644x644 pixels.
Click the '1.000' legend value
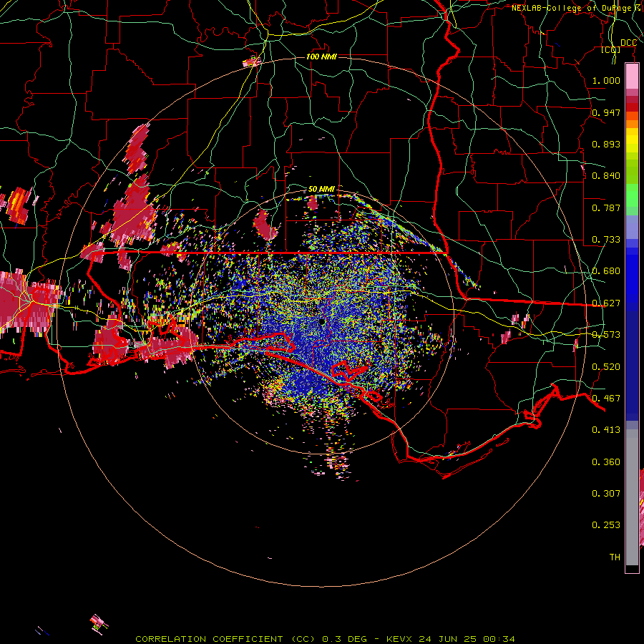pos(606,80)
